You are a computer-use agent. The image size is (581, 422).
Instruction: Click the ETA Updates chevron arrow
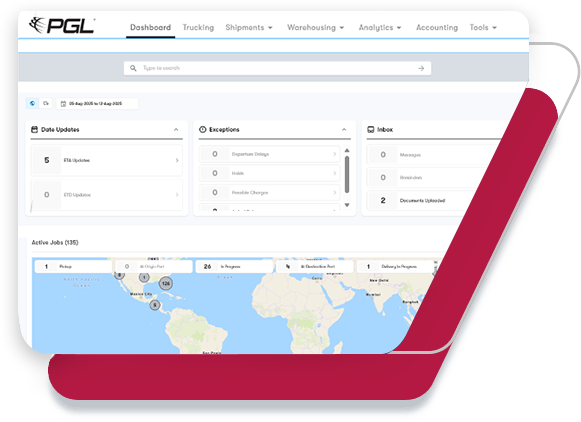coord(177,160)
